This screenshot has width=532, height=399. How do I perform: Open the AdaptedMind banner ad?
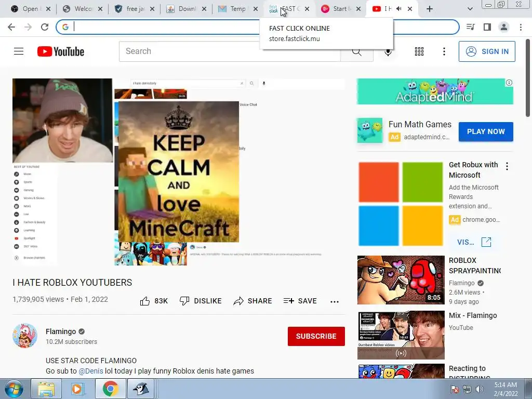point(435,91)
